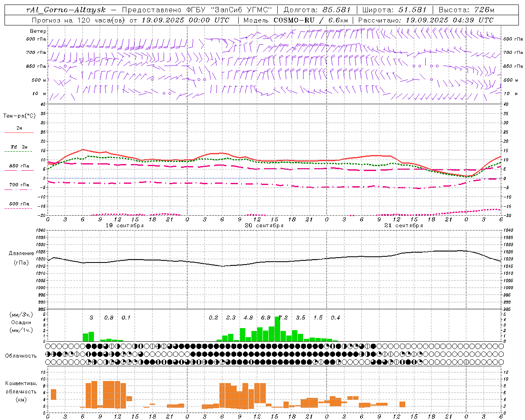Click the Долгота: 85.581 longitude value

click(x=317, y=10)
